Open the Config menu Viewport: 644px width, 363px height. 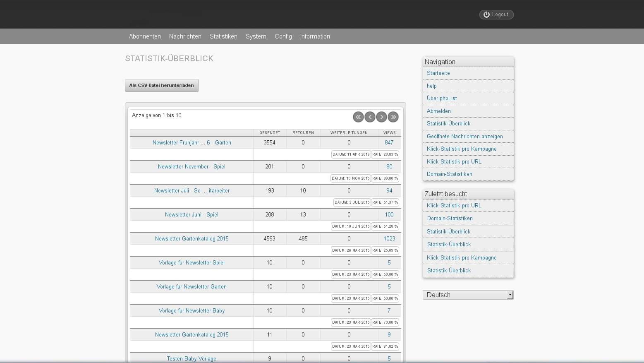[x=283, y=36]
